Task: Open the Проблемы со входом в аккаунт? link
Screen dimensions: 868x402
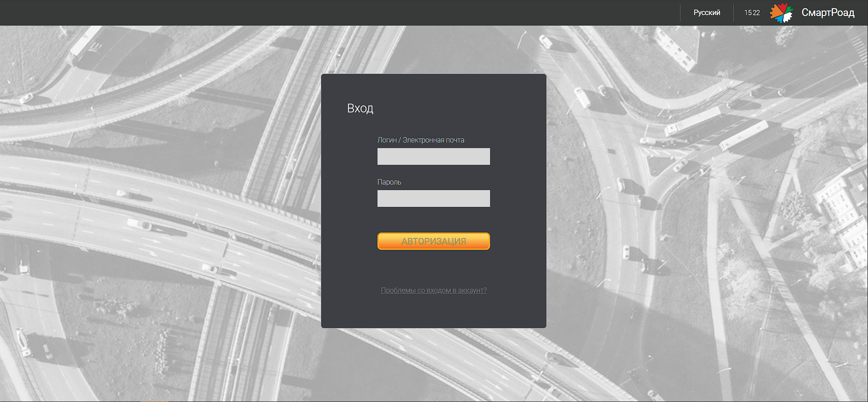Action: point(434,290)
